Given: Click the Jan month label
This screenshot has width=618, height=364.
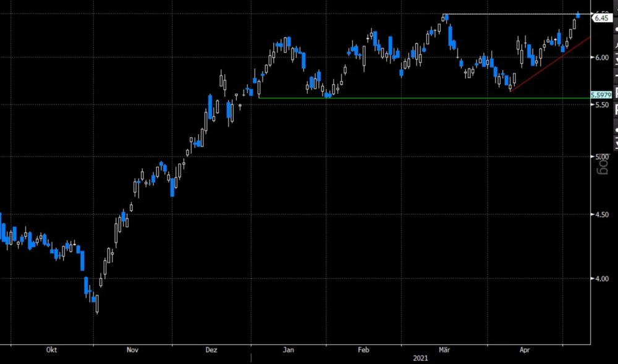Looking at the screenshot, I should (288, 350).
